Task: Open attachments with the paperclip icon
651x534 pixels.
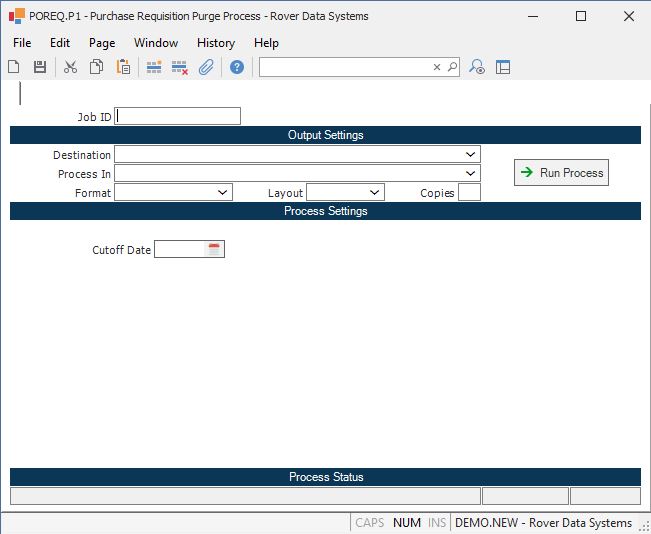Action: click(x=206, y=67)
